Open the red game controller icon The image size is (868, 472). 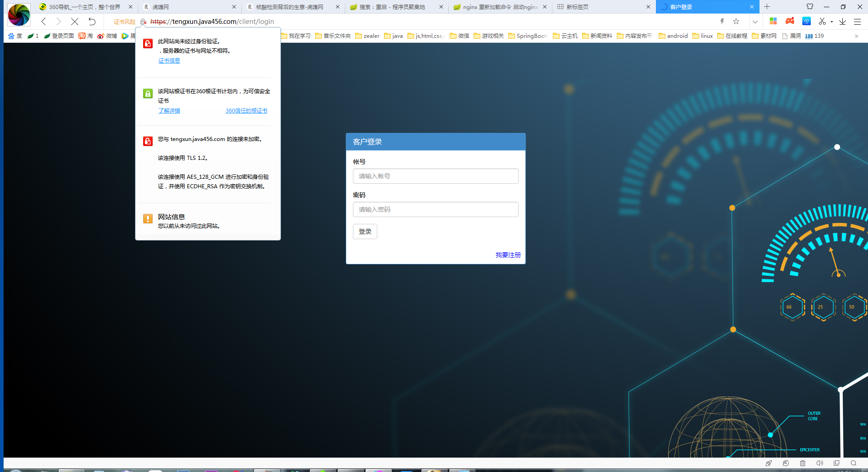coord(790,21)
